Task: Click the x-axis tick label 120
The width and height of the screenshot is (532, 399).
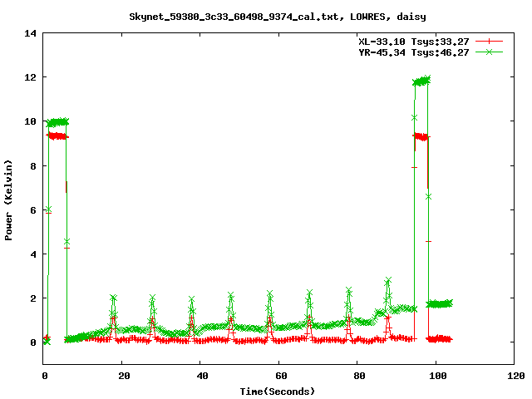Action: point(516,376)
